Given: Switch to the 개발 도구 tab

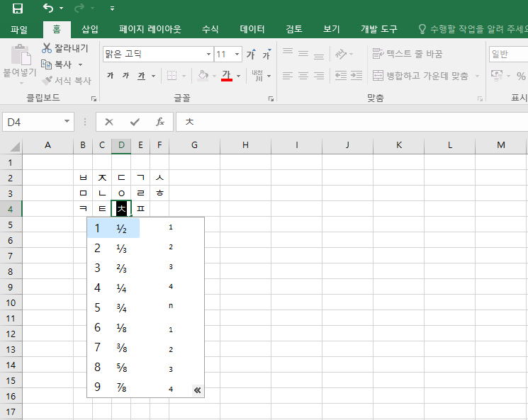Looking at the screenshot, I should [x=379, y=29].
